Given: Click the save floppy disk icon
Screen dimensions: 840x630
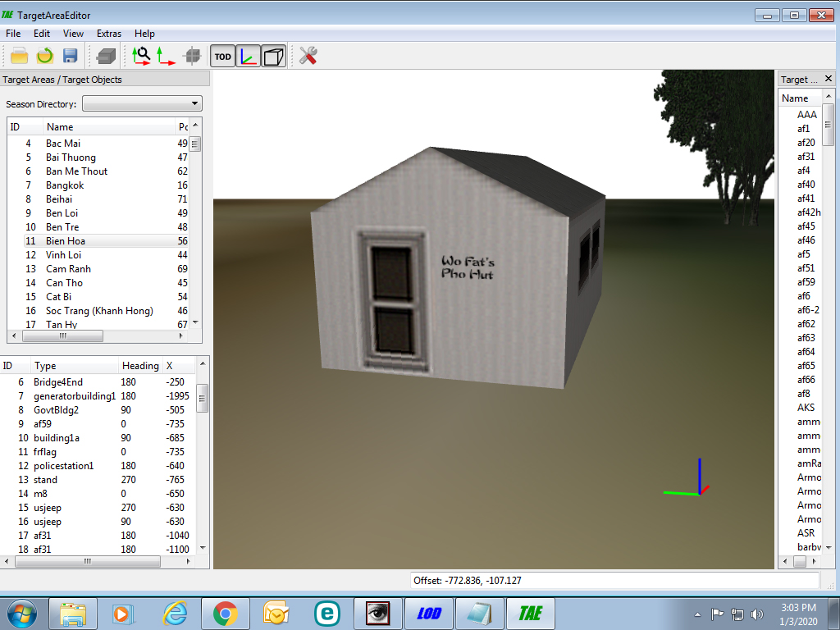Looking at the screenshot, I should [x=71, y=56].
